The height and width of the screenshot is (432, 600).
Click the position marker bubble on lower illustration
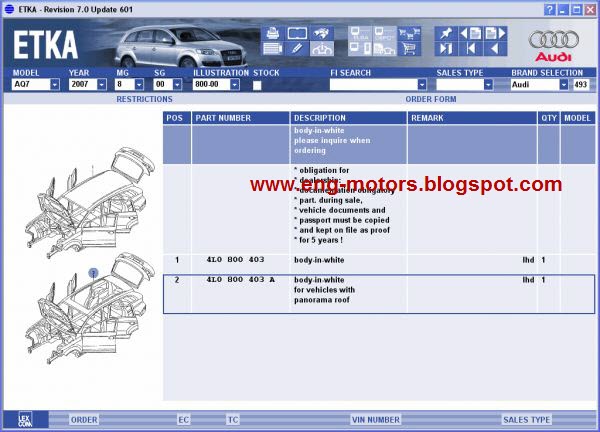[x=93, y=273]
